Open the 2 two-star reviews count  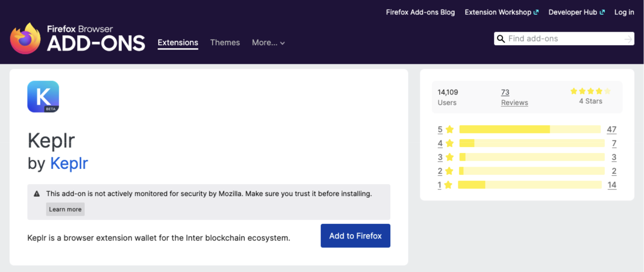[x=614, y=171]
